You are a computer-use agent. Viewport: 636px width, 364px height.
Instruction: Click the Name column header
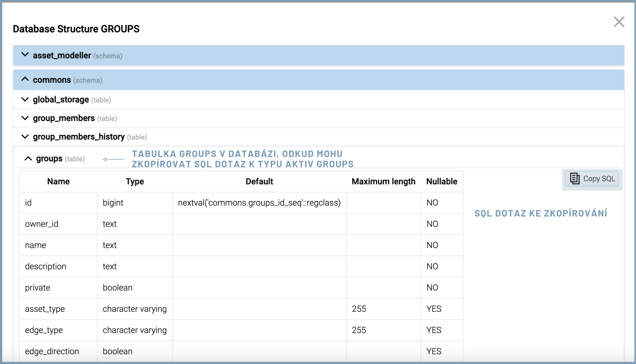coord(58,181)
